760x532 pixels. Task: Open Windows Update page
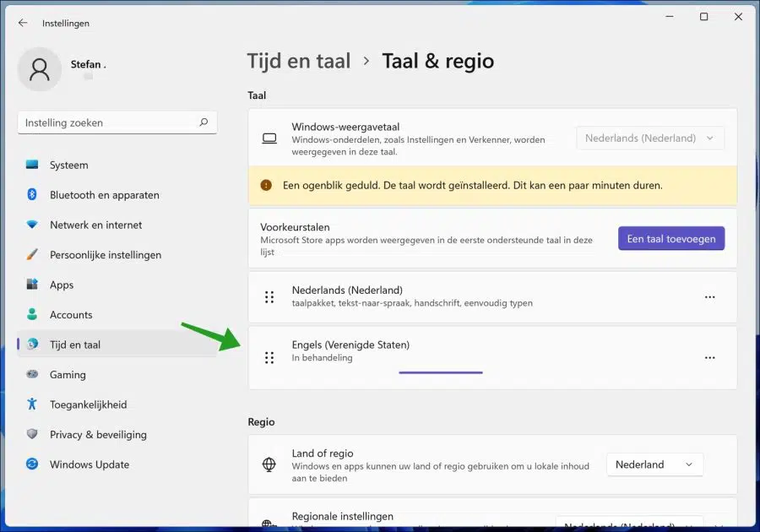[117, 464]
